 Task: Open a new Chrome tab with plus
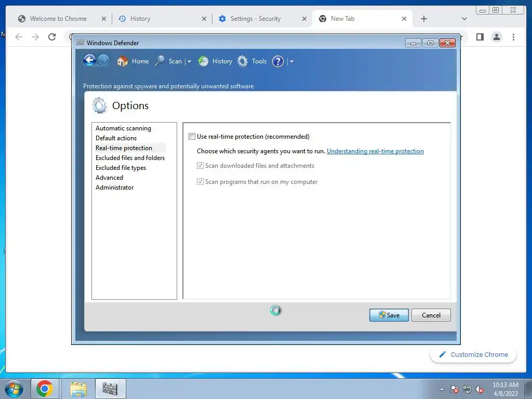(x=424, y=19)
